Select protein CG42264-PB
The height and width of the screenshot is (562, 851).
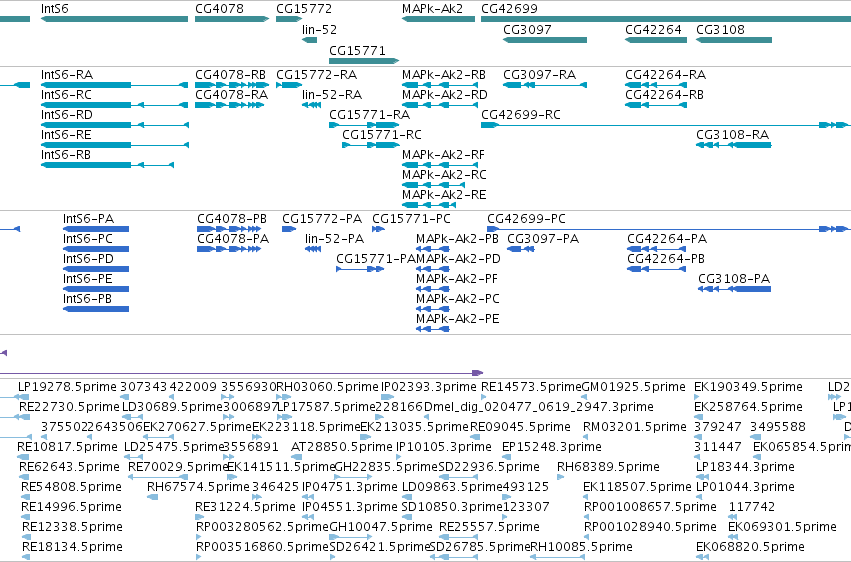point(656,269)
